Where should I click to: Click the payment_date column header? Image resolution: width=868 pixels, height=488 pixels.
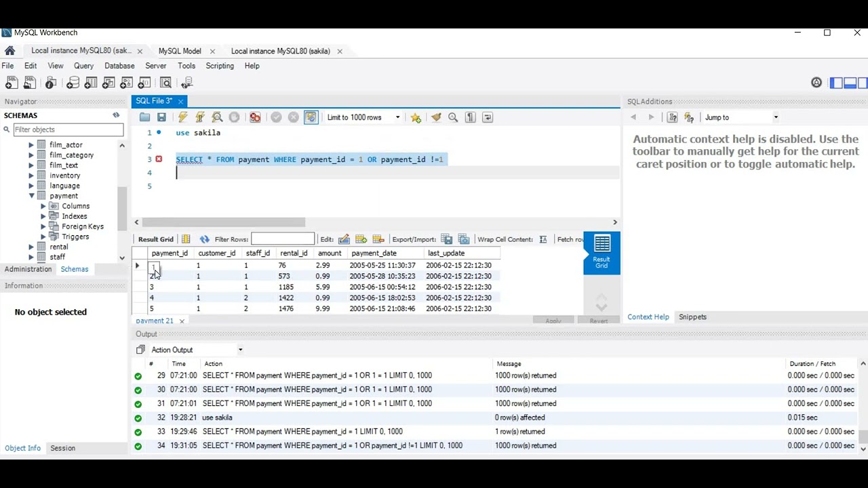pyautogui.click(x=374, y=253)
